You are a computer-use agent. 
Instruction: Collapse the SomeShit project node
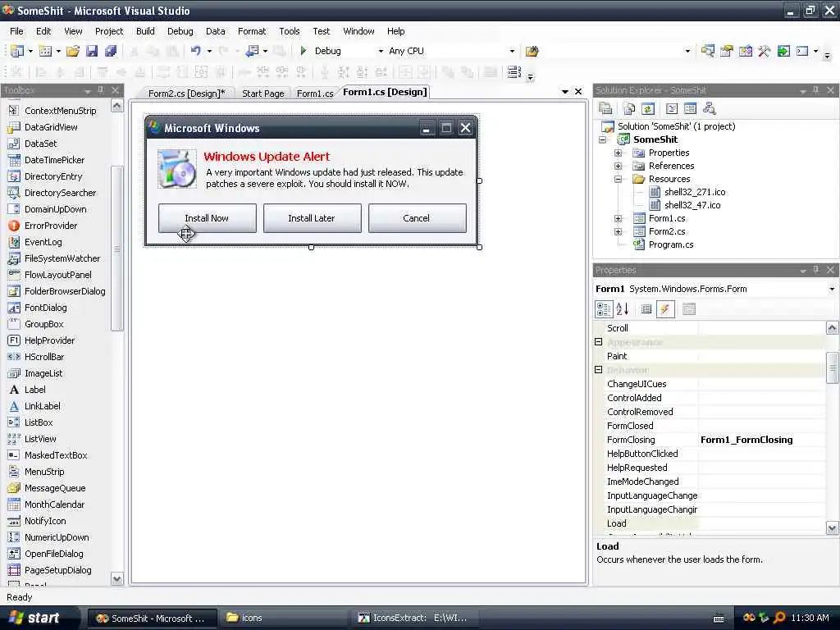(x=603, y=139)
